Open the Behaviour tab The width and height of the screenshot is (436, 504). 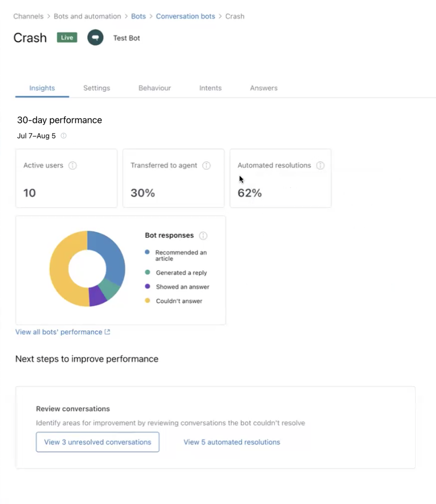155,88
